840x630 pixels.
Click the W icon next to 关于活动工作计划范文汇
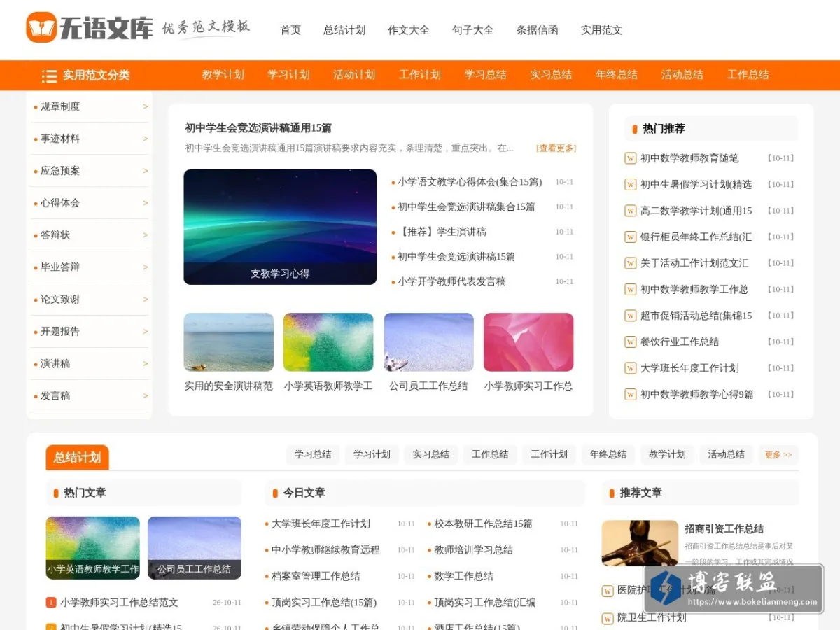[630, 263]
